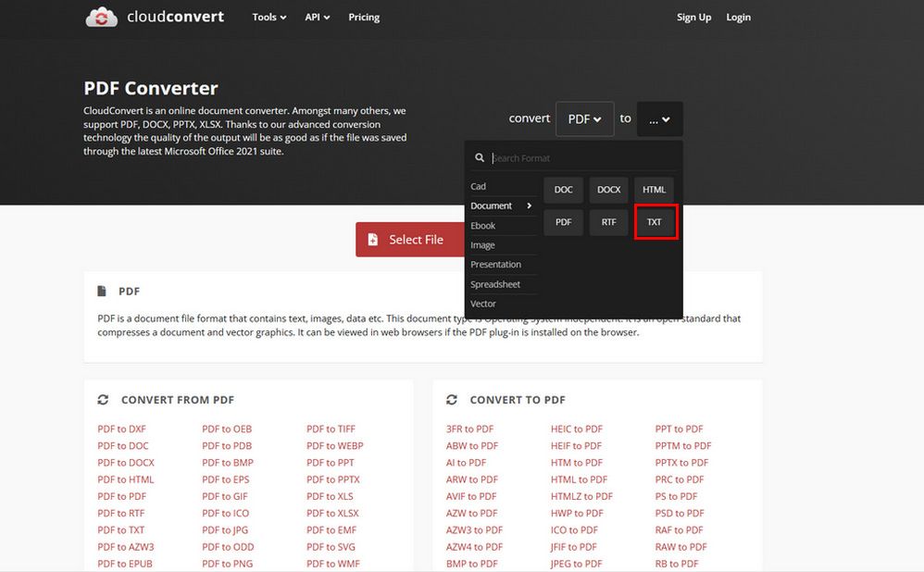Image resolution: width=924 pixels, height=572 pixels.
Task: Open the PDF to DOC link
Action: tap(123, 446)
